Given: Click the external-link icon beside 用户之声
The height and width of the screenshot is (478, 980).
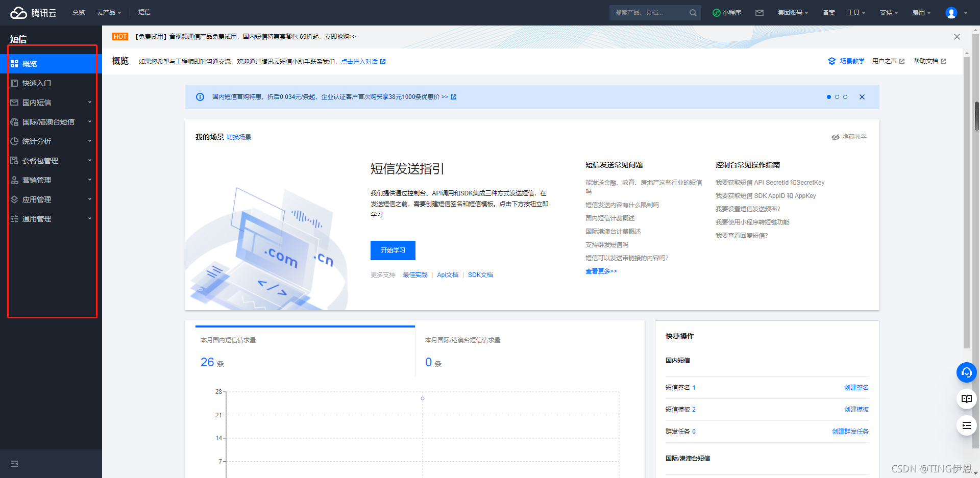Looking at the screenshot, I should click(902, 61).
